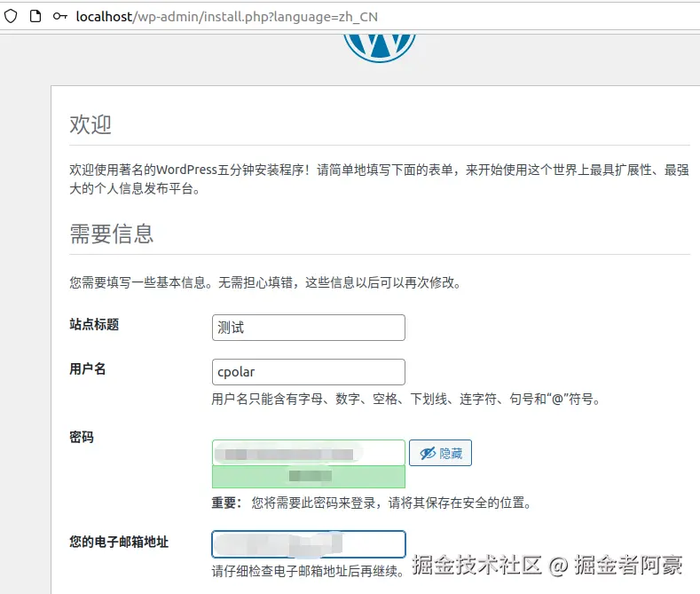Click the 您的电子邮箱地址 label
This screenshot has width=700, height=594.
click(119, 542)
